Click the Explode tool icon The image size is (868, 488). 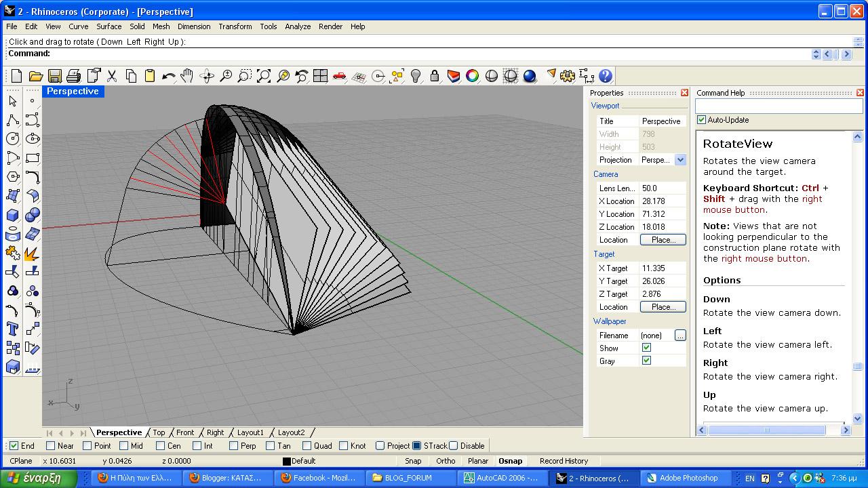[32, 253]
